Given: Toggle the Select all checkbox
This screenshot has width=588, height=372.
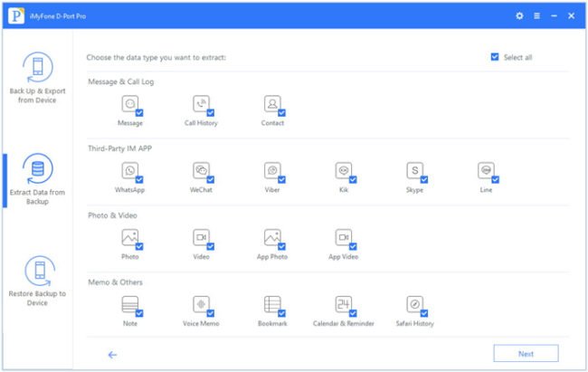Looking at the screenshot, I should [495, 57].
